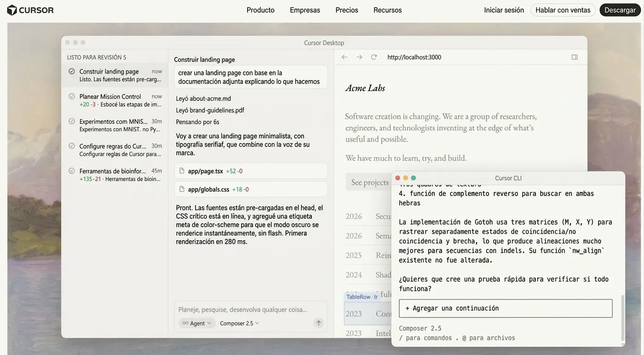
Task: Toggle the side panel icon beside the URL
Action: pyautogui.click(x=575, y=57)
